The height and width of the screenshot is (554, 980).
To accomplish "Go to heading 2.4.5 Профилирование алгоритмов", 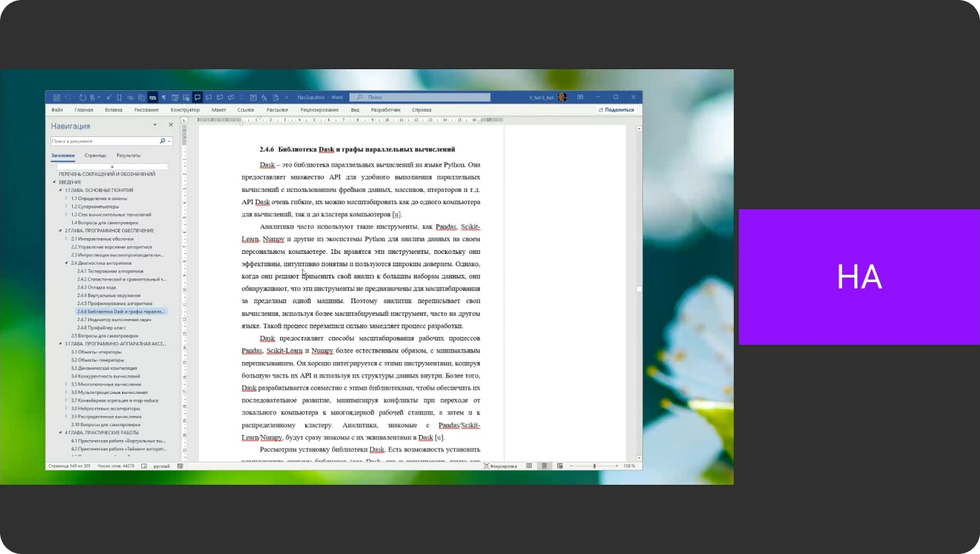I will tap(115, 304).
